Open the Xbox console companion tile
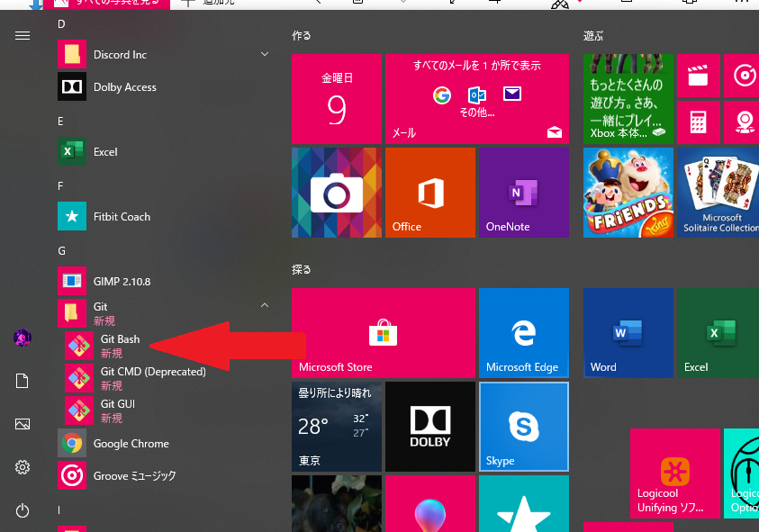This screenshot has height=532, width=759. pyautogui.click(x=628, y=99)
